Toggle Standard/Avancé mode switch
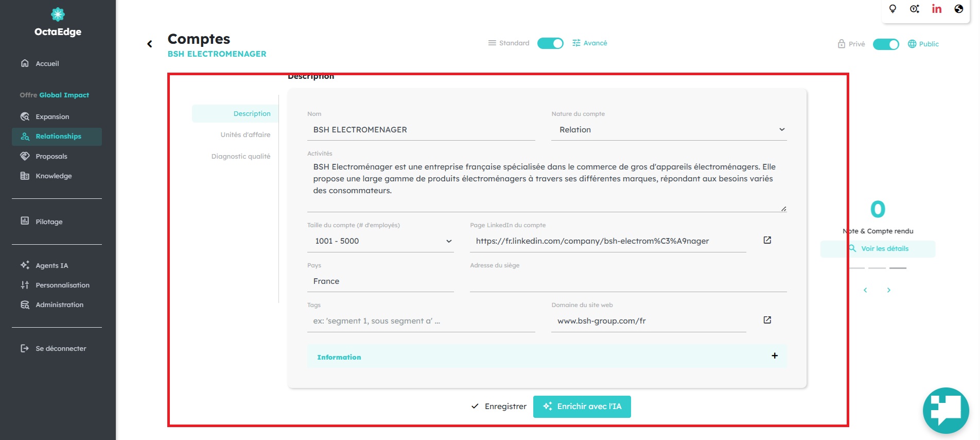The width and height of the screenshot is (980, 440). click(550, 43)
